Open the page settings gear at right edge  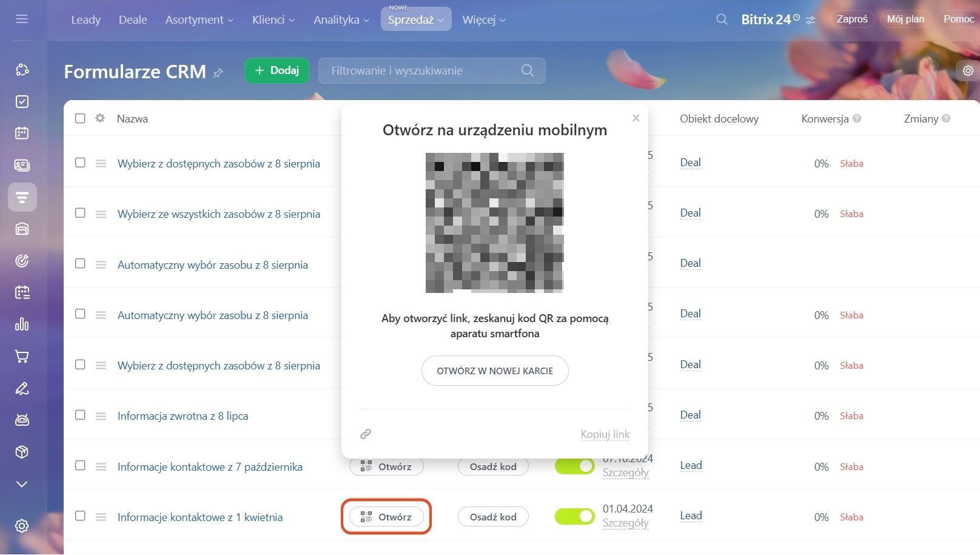(x=968, y=71)
